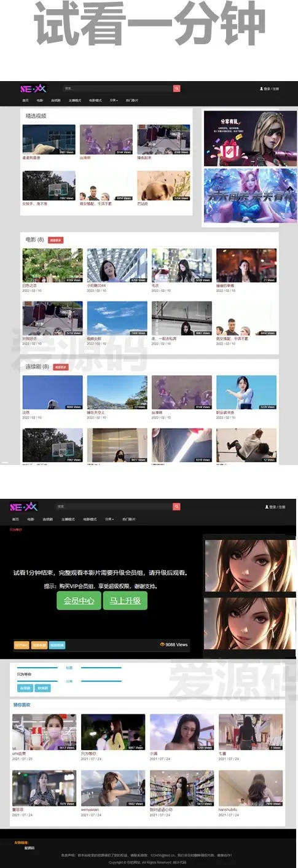The height and width of the screenshot is (868, 298).
Task: Click the SE-XX logo on the homepage
Action: click(x=33, y=88)
